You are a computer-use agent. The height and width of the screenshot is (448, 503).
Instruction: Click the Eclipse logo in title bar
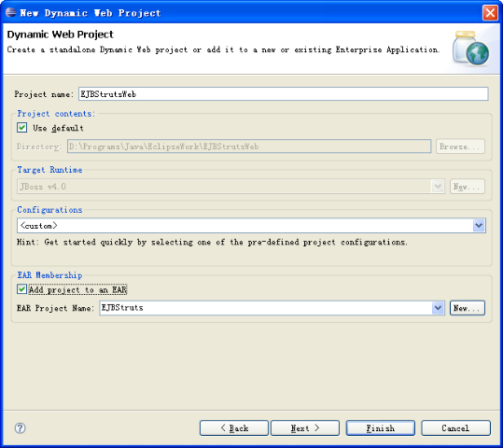pos(11,12)
